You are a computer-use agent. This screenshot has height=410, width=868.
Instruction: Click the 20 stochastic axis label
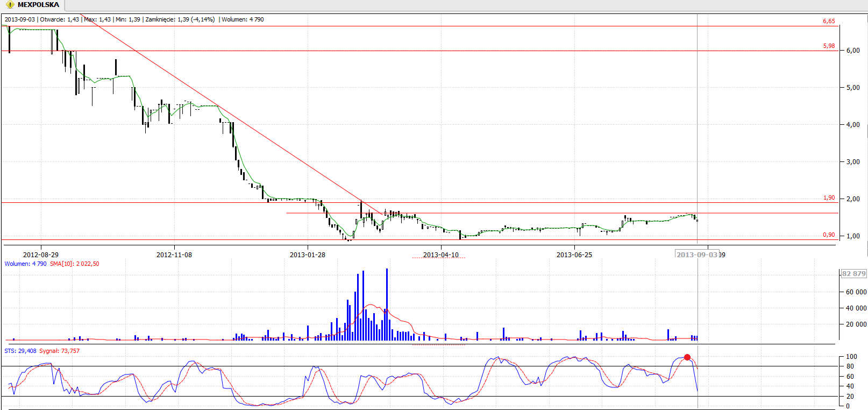pyautogui.click(x=850, y=397)
